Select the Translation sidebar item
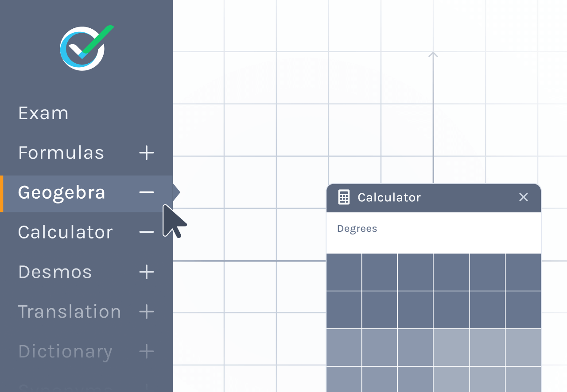 [70, 312]
